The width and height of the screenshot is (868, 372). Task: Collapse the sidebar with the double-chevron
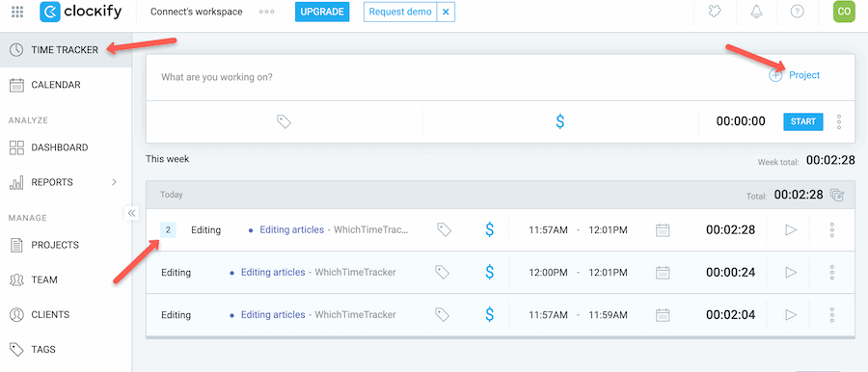(132, 213)
